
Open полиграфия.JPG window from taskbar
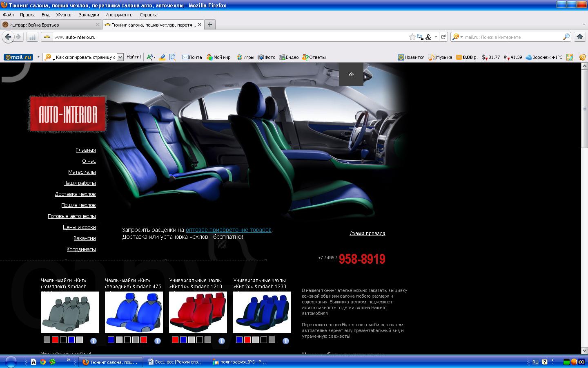pos(241,362)
